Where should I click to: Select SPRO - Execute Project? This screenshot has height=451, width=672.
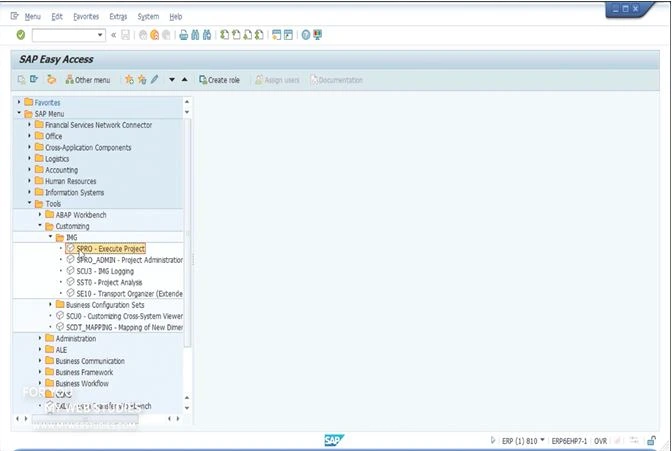(111, 248)
